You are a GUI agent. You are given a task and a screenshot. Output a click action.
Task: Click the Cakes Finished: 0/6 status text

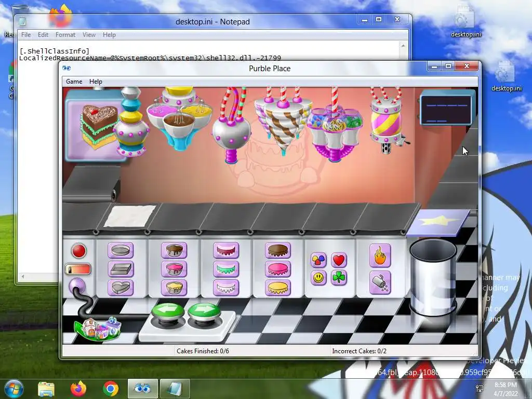[203, 351]
